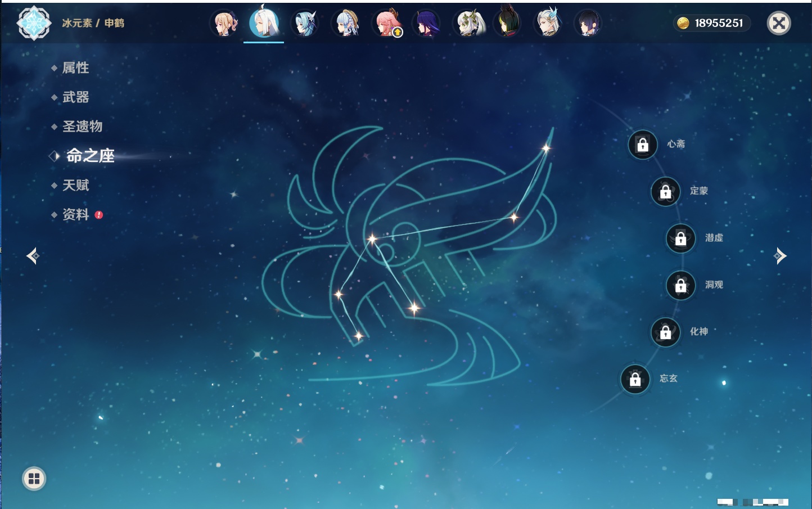Open the locked 洞观 constellation node
Image resolution: width=812 pixels, height=509 pixels.
tap(681, 285)
